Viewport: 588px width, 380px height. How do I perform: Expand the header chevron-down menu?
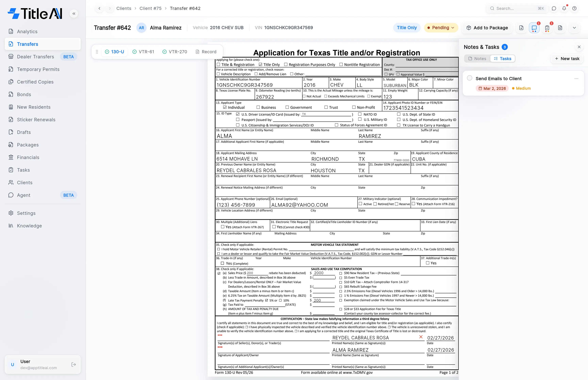pyautogui.click(x=574, y=28)
